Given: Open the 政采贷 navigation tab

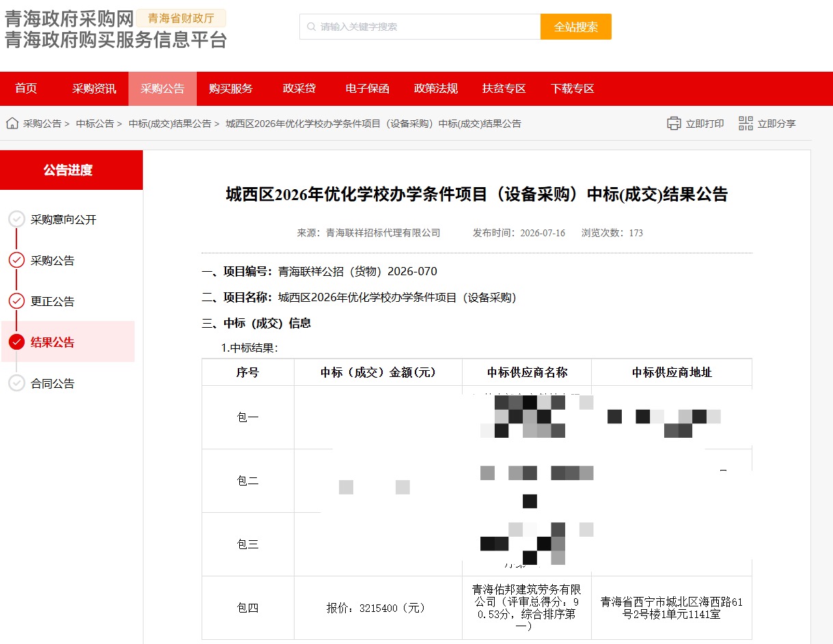Looking at the screenshot, I should [299, 89].
